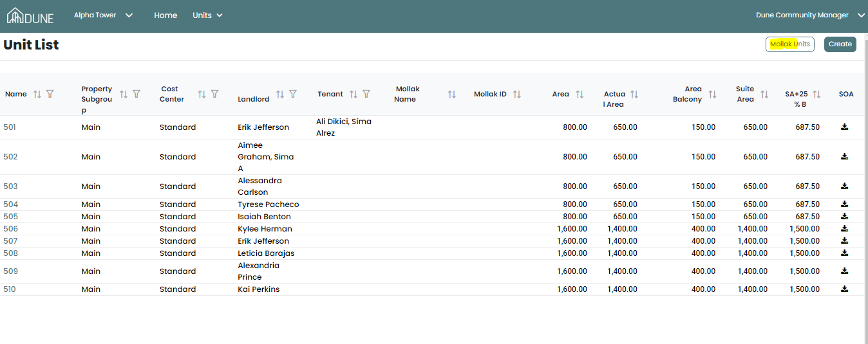The width and height of the screenshot is (868, 344).
Task: Sort the Landlord column
Action: pos(280,94)
